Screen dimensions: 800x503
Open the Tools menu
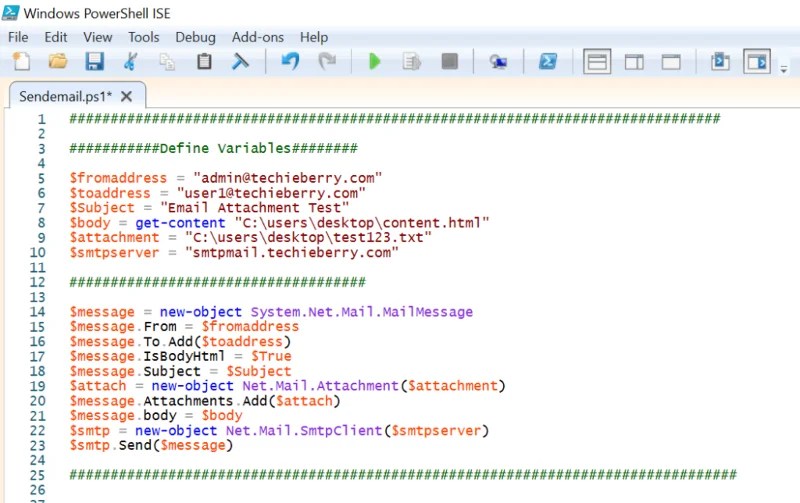click(143, 37)
